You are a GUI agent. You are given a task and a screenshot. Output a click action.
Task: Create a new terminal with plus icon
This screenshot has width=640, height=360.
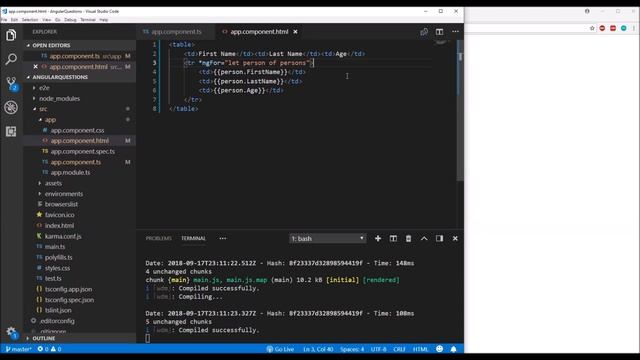pyautogui.click(x=378, y=238)
